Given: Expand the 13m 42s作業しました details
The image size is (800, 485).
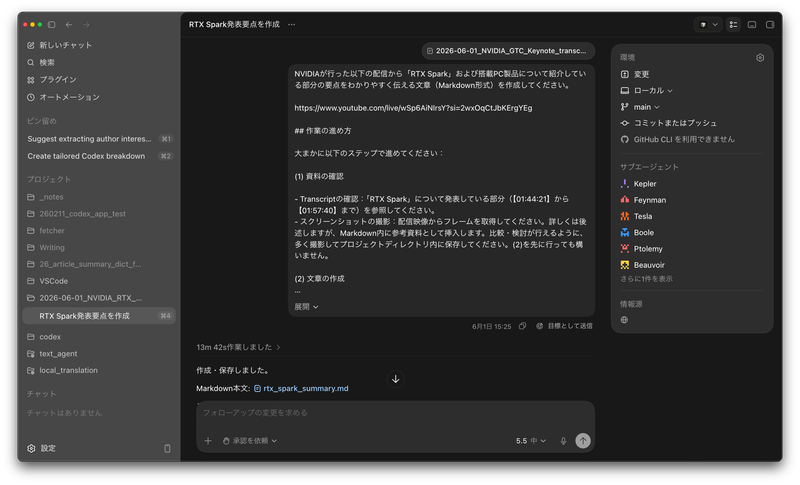Looking at the screenshot, I should point(238,347).
